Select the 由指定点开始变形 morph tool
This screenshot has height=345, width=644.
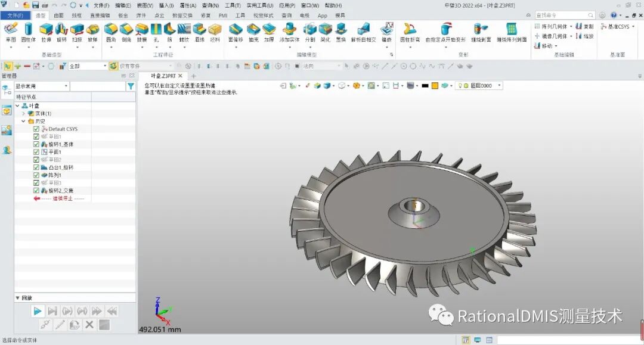click(445, 33)
